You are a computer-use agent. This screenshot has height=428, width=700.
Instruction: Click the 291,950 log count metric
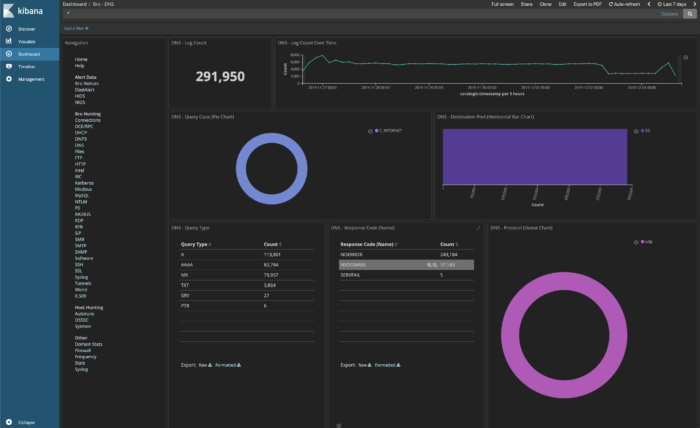(x=220, y=77)
